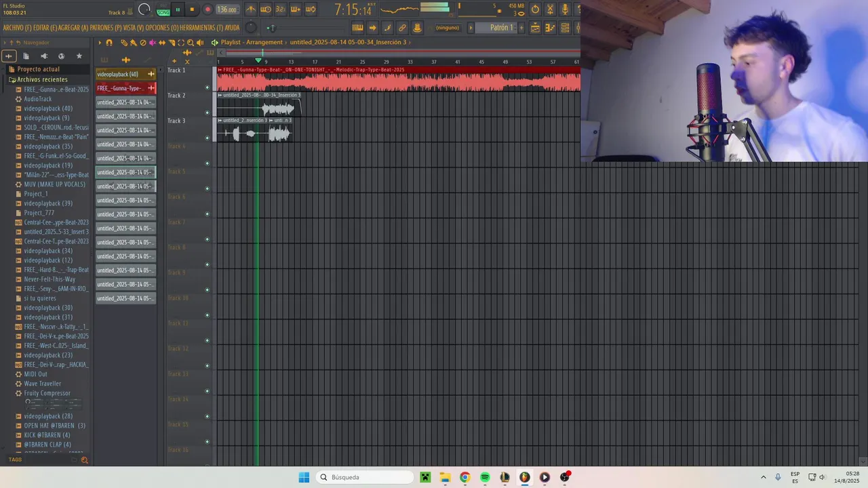Open the PATRONES (P) menu

coord(106,28)
